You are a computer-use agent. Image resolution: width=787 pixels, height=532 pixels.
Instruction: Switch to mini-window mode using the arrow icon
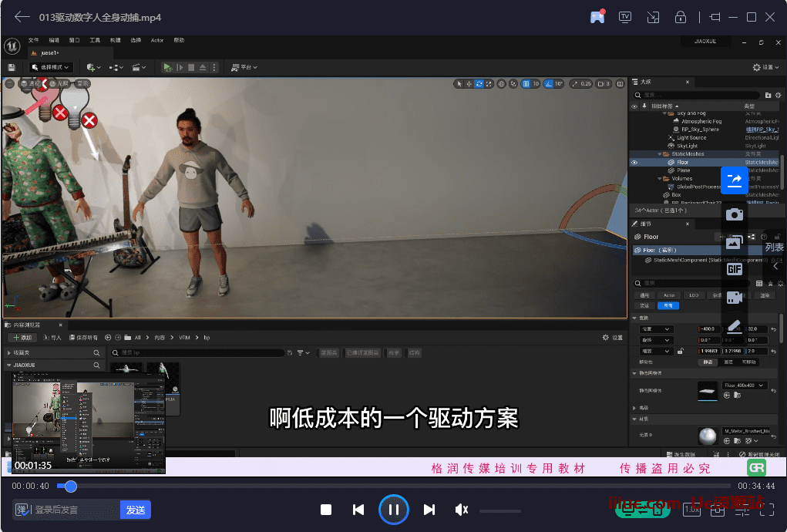(653, 17)
